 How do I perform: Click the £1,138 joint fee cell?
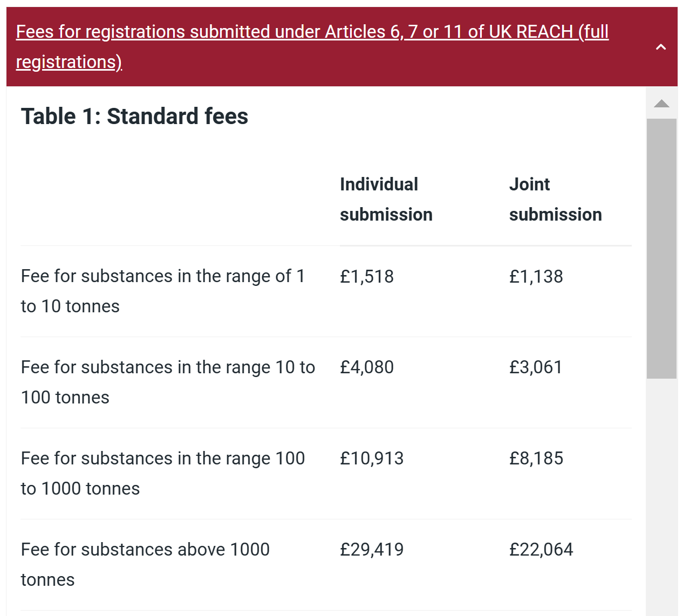(536, 277)
